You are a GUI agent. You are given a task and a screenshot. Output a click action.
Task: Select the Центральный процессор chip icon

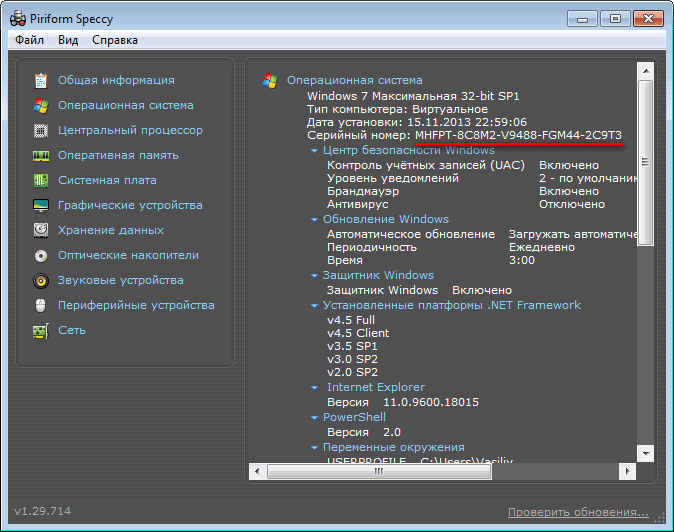pos(41,130)
